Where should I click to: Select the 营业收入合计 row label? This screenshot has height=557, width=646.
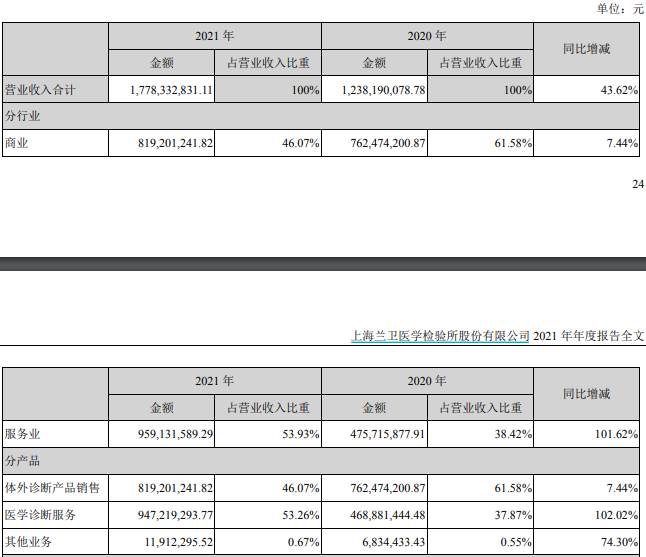(40, 90)
